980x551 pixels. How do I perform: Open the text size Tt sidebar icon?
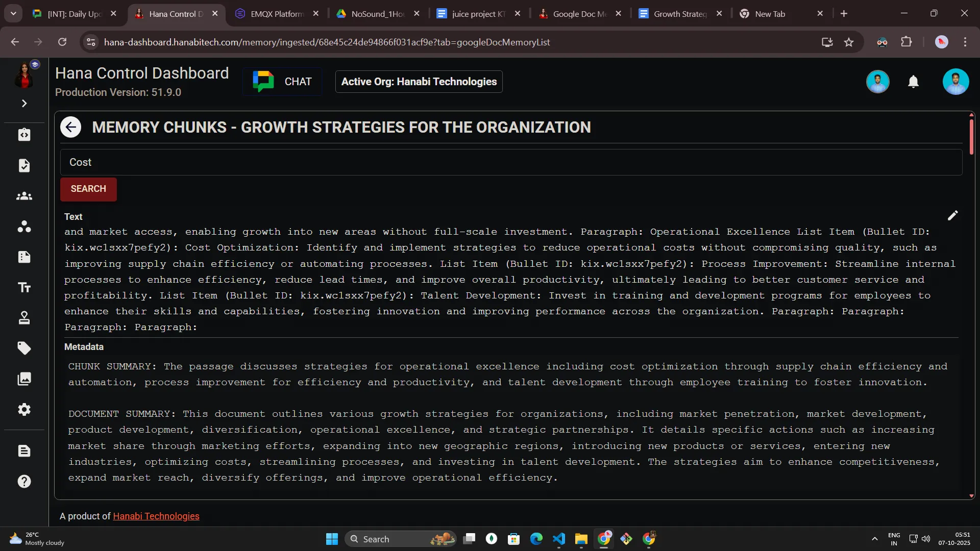[24, 288]
